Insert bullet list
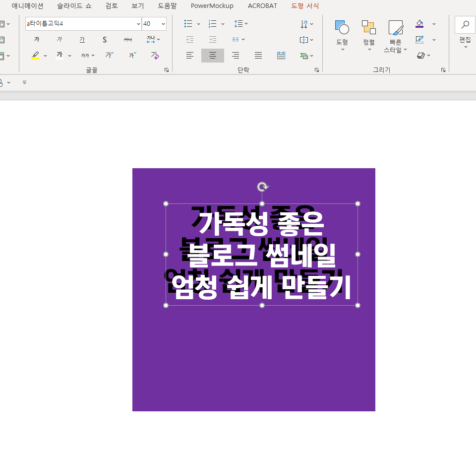Viewport: 476px width, 453px height. (x=188, y=24)
